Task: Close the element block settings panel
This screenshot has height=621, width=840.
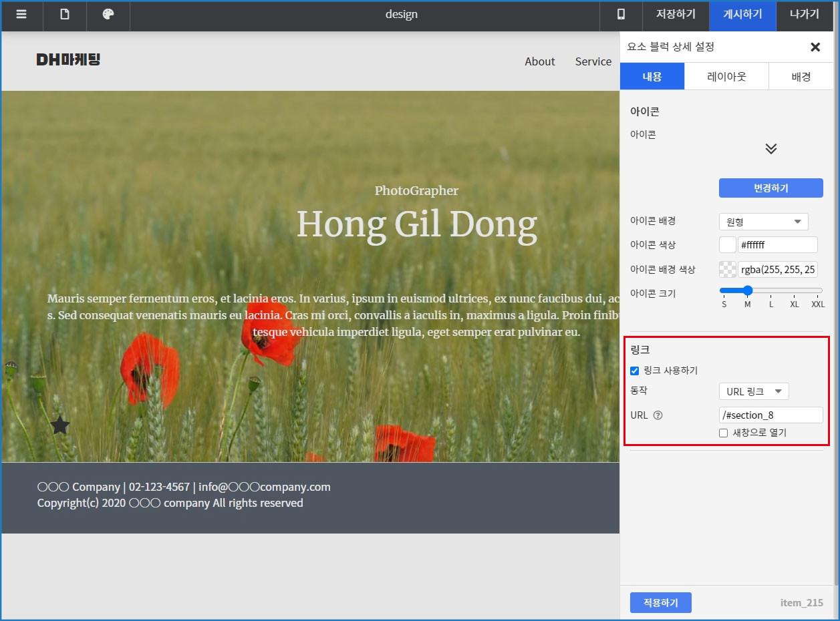Action: tap(815, 47)
